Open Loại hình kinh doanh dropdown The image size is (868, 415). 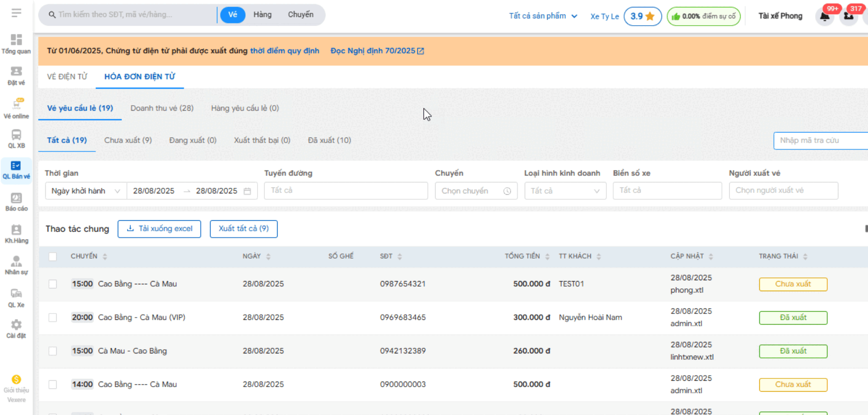click(x=565, y=191)
